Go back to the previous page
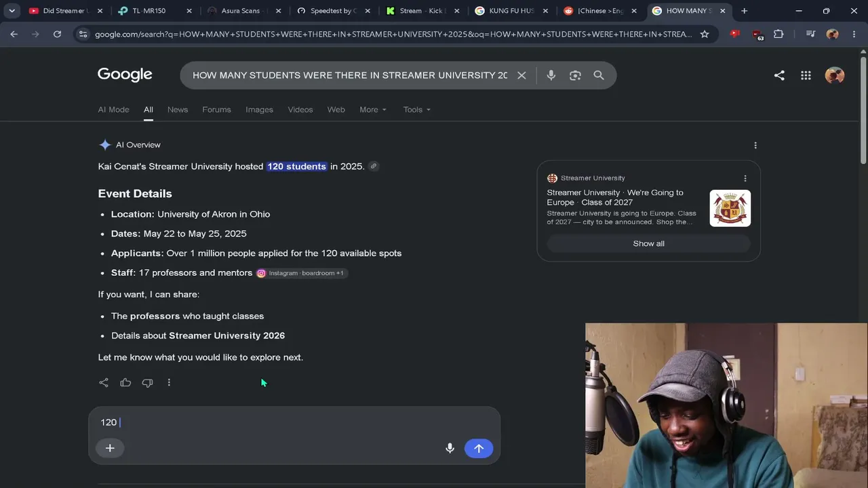 [14, 34]
